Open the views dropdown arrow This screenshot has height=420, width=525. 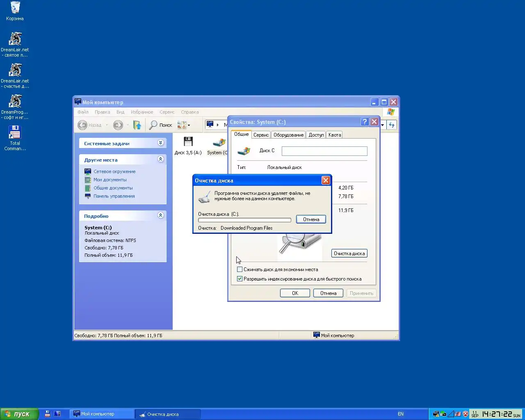[189, 125]
